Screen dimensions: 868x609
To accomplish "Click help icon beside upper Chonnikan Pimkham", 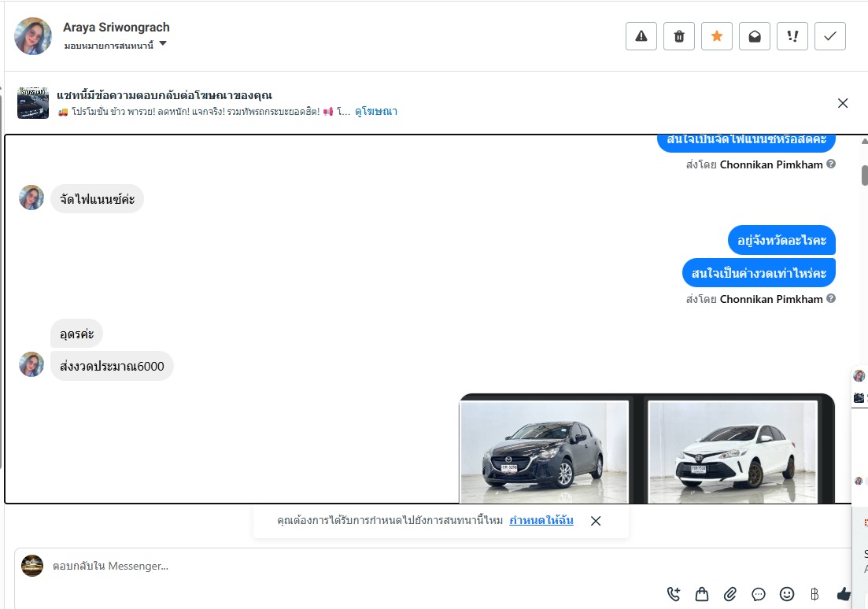I will (x=831, y=164).
